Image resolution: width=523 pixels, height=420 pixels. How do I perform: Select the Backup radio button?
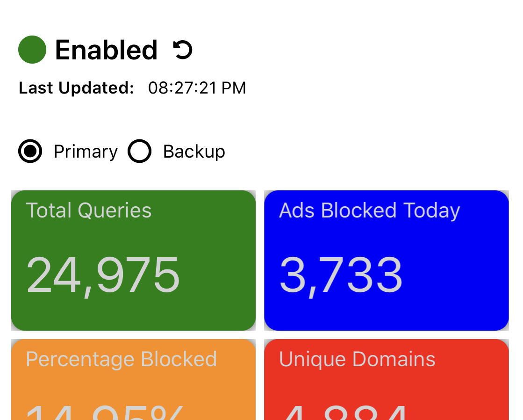click(x=139, y=151)
